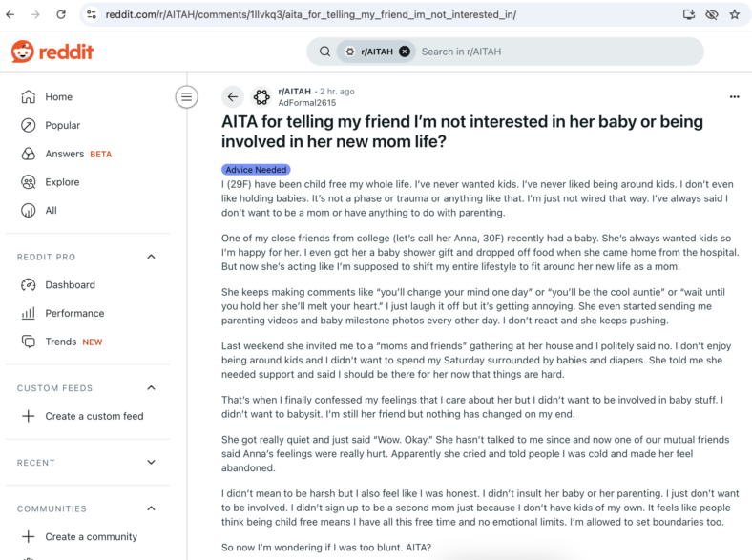752x560 pixels.
Task: Open the Home feed icon
Action: 29,97
